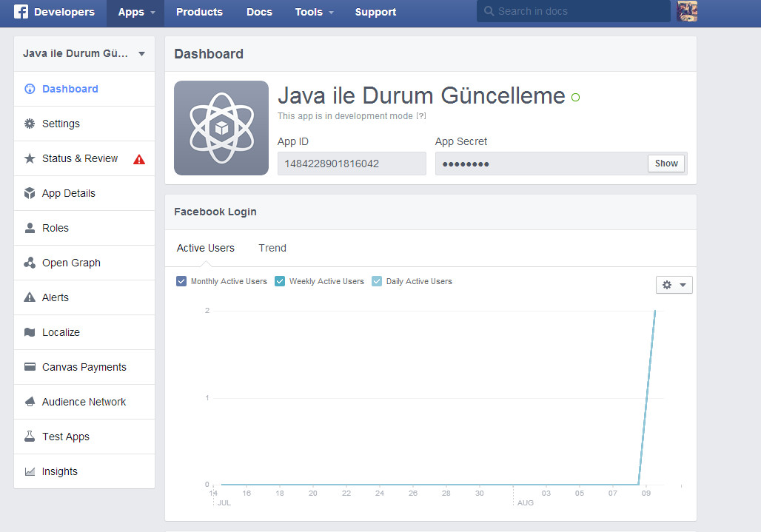Click the Localize flag icon
The width and height of the screenshot is (761, 532).
(x=30, y=332)
